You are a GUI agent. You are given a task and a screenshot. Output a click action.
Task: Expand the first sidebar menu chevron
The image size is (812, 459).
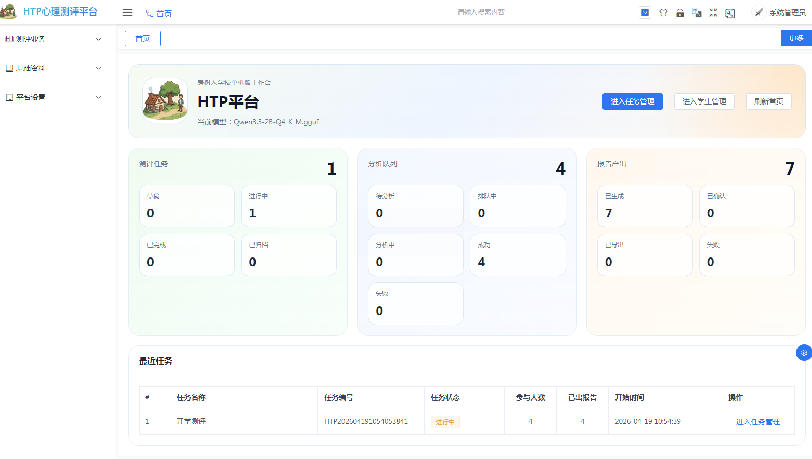point(98,39)
